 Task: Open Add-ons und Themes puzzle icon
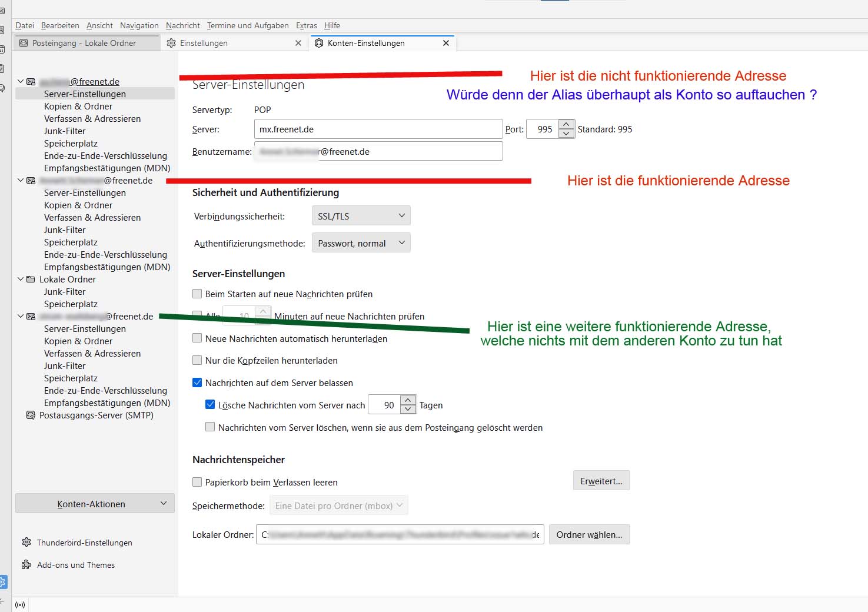click(x=26, y=565)
